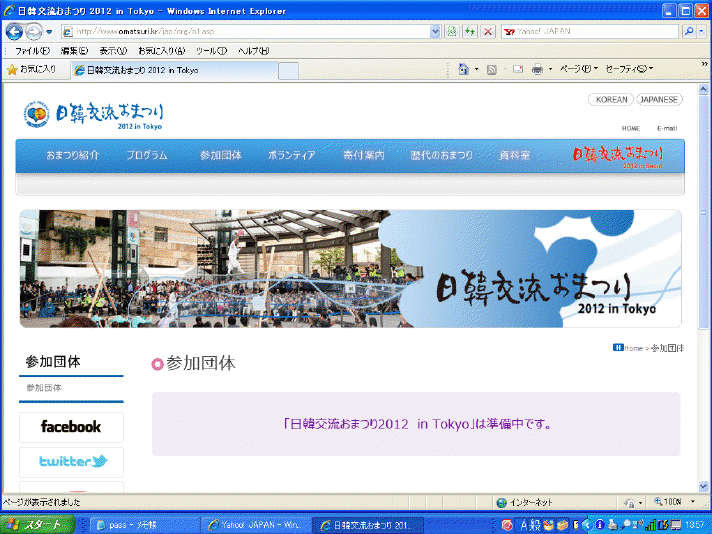This screenshot has height=534, width=712.
Task: Expand the Print dropdown arrow
Action: [550, 69]
